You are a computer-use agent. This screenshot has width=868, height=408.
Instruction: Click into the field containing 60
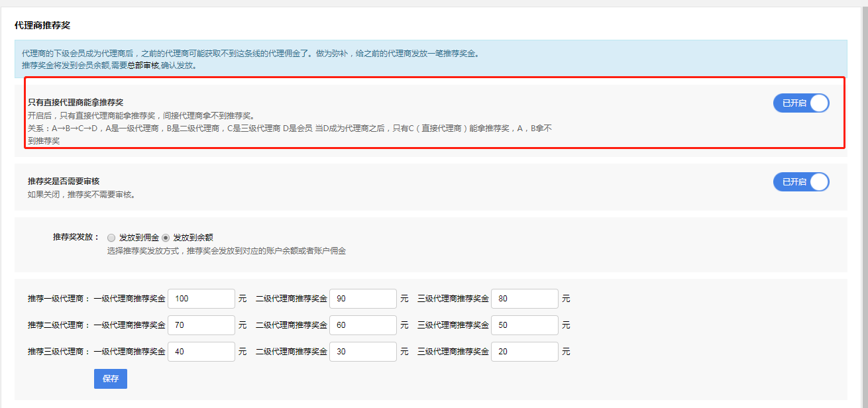click(x=362, y=325)
